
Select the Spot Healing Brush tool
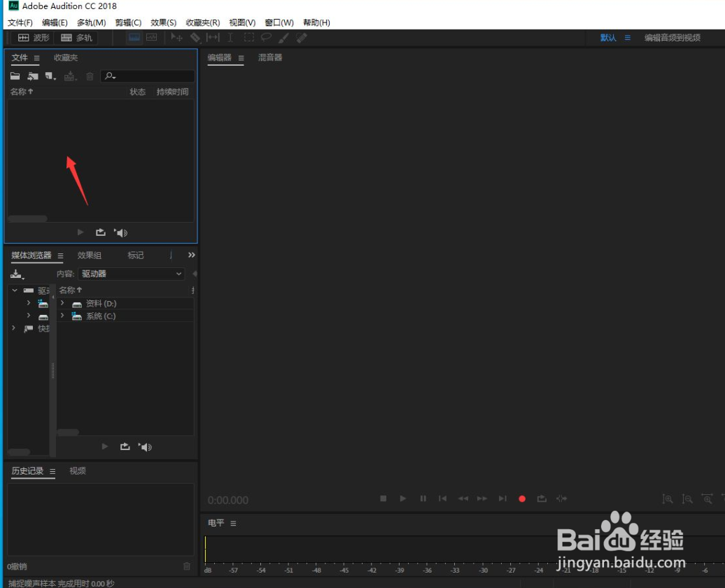(x=302, y=38)
